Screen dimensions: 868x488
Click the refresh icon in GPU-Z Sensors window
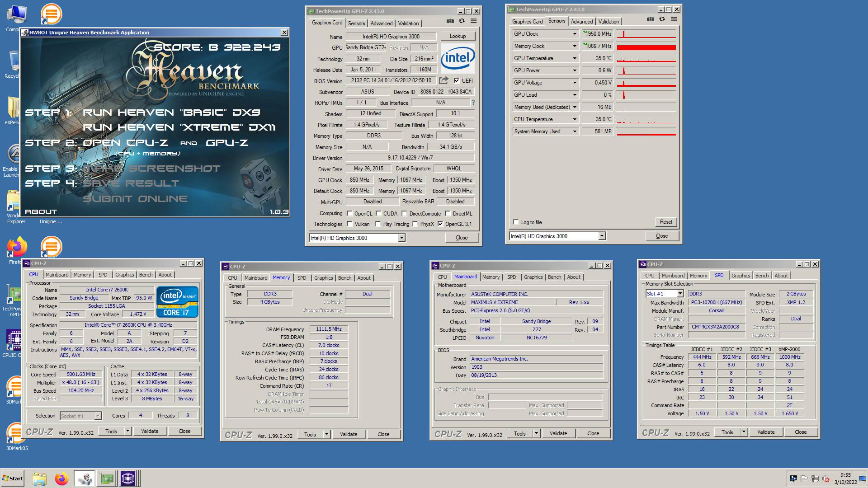pyautogui.click(x=662, y=19)
